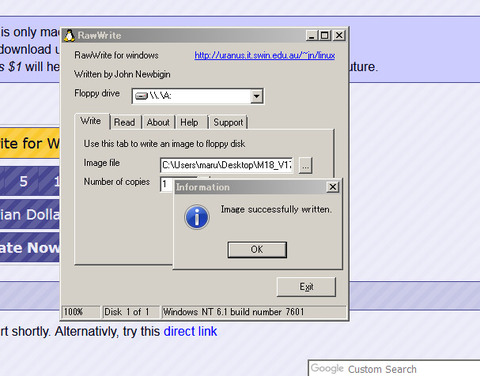Select the Write tab
Screen dimensions: 480x376
[x=91, y=121]
